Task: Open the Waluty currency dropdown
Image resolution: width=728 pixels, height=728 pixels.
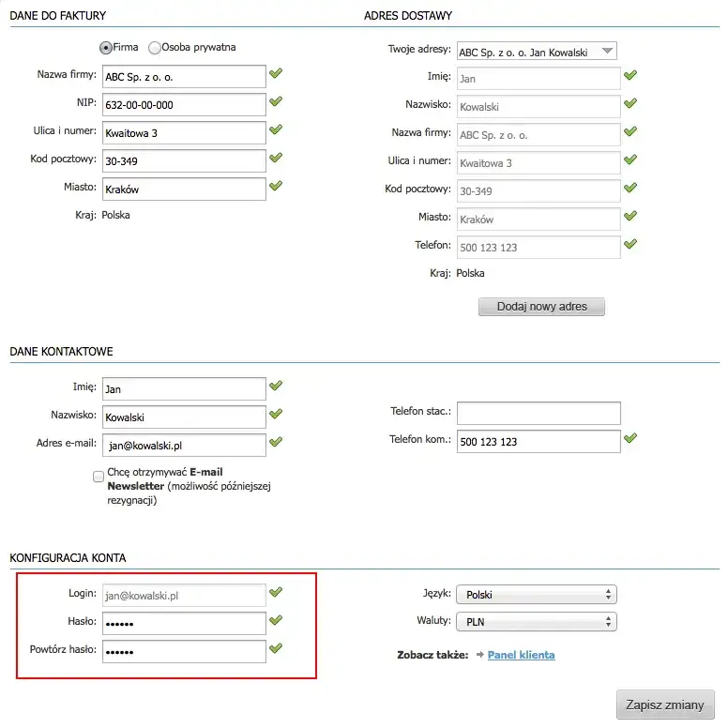Action: coord(536,621)
